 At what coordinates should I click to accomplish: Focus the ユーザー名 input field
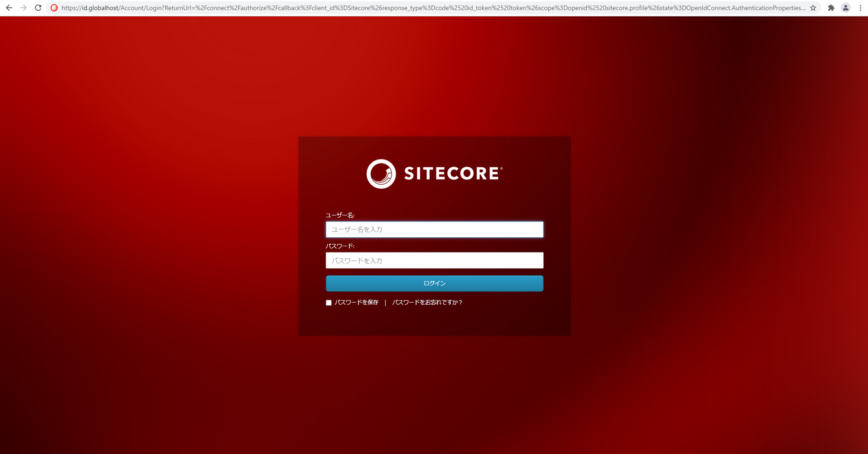pyautogui.click(x=434, y=229)
